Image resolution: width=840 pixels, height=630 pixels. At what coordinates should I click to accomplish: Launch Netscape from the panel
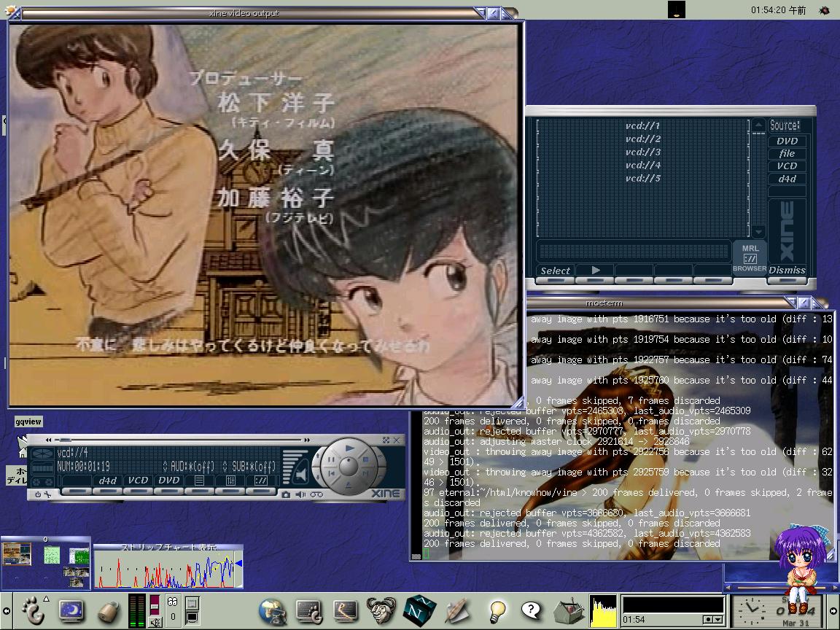point(419,611)
